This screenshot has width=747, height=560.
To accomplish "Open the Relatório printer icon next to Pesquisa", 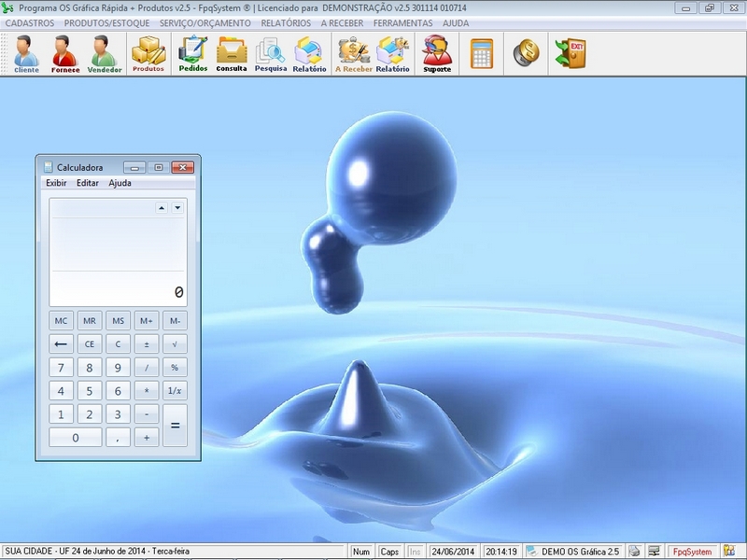I will click(309, 54).
